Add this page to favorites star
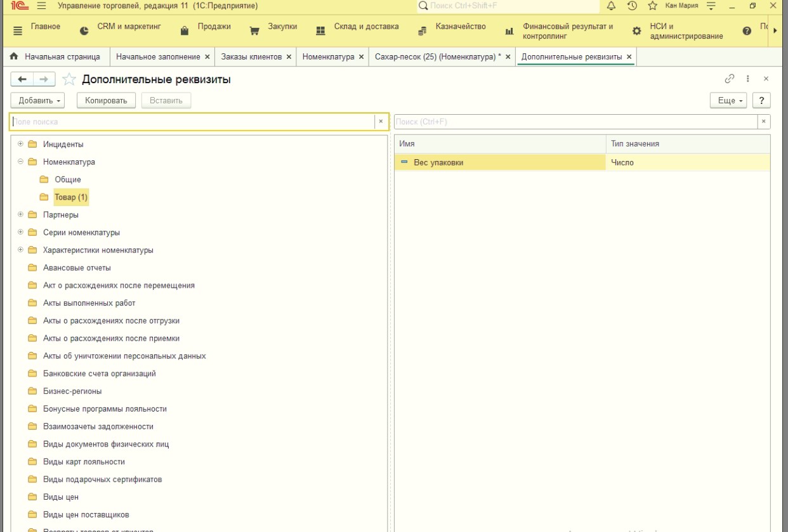 69,79
